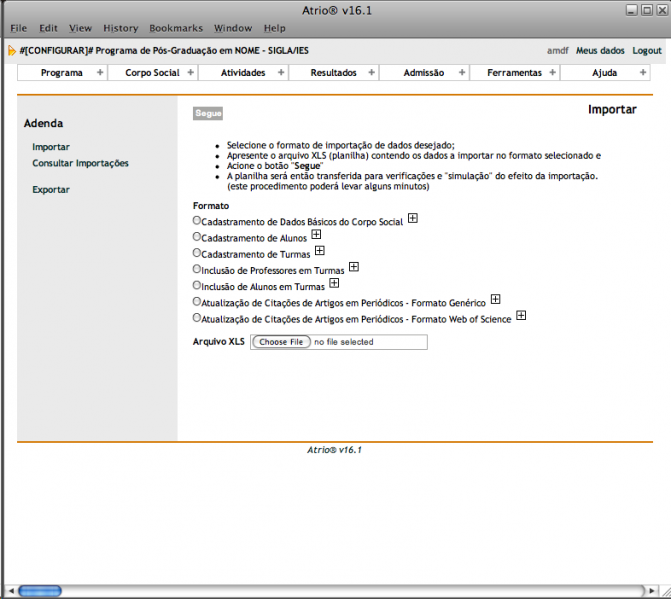671x599 pixels.
Task: Click the plus icon beside Cadastramento de Alunos
Action: (x=317, y=234)
